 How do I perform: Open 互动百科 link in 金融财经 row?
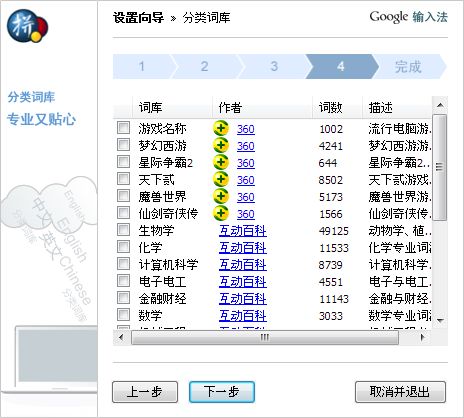(243, 299)
